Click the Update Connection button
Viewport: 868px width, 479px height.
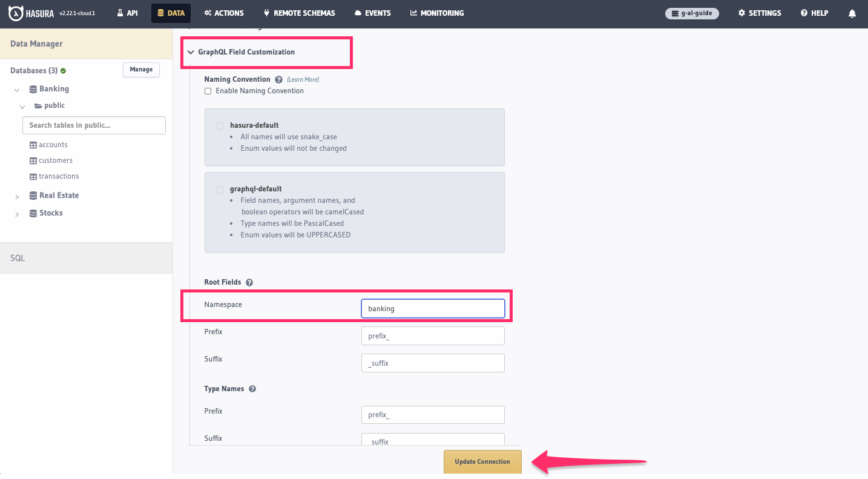tap(482, 461)
